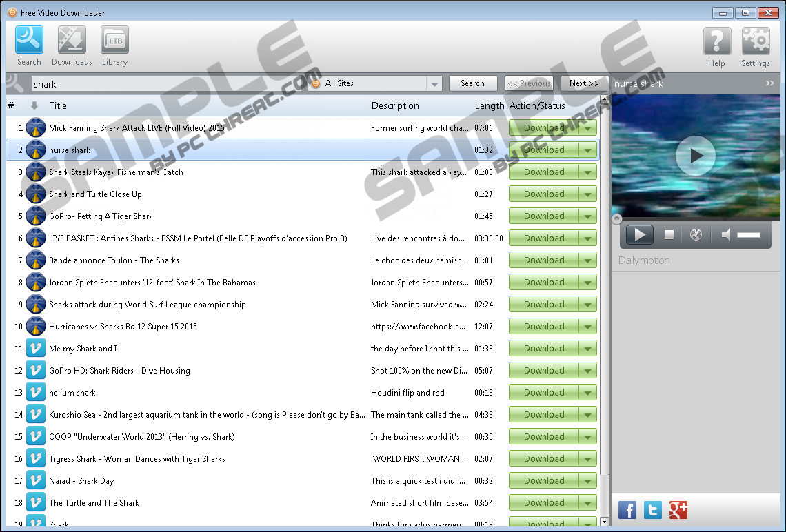Open download options arrow for helium shark
Image resolution: width=786 pixels, height=532 pixels.
588,393
